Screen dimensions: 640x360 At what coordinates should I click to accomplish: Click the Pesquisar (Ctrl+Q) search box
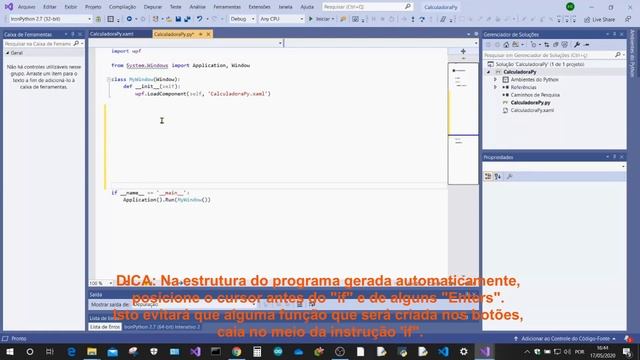pyautogui.click(x=367, y=7)
